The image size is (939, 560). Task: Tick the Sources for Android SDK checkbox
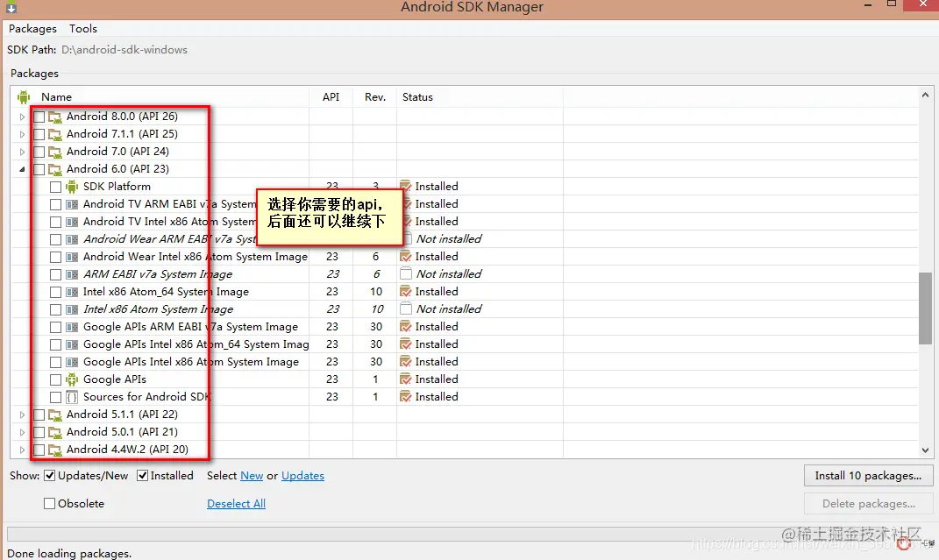[x=56, y=397]
